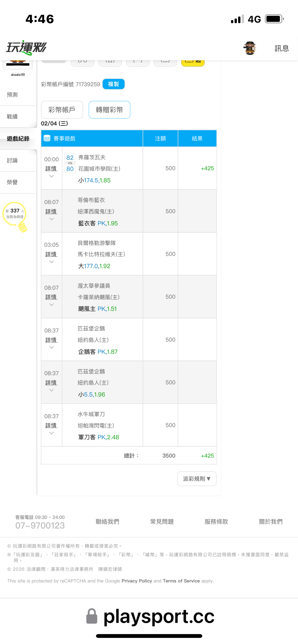The image size is (298, 644).
Task: Expand 詳情 for the 哥倫布藍衣 game
Action: click(51, 212)
